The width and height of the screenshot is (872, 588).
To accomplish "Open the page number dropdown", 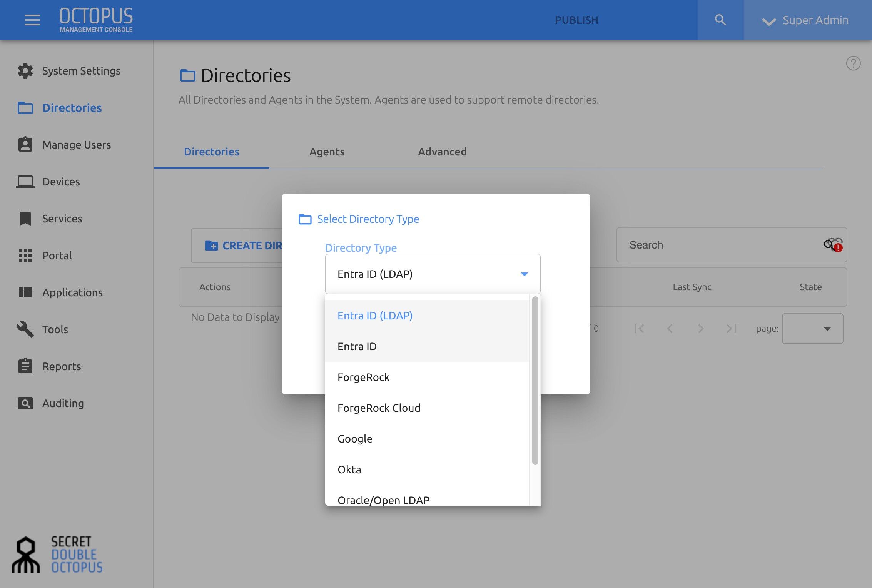I will (812, 329).
